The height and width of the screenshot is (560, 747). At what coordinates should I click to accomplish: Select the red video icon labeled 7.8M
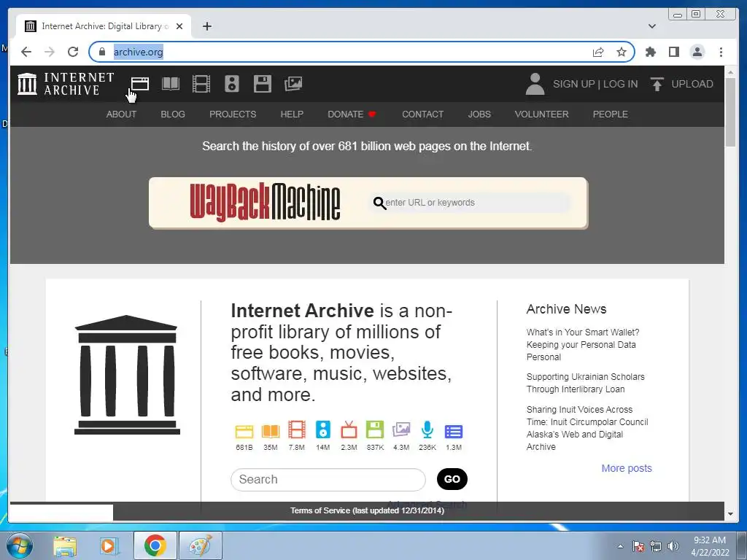(297, 429)
